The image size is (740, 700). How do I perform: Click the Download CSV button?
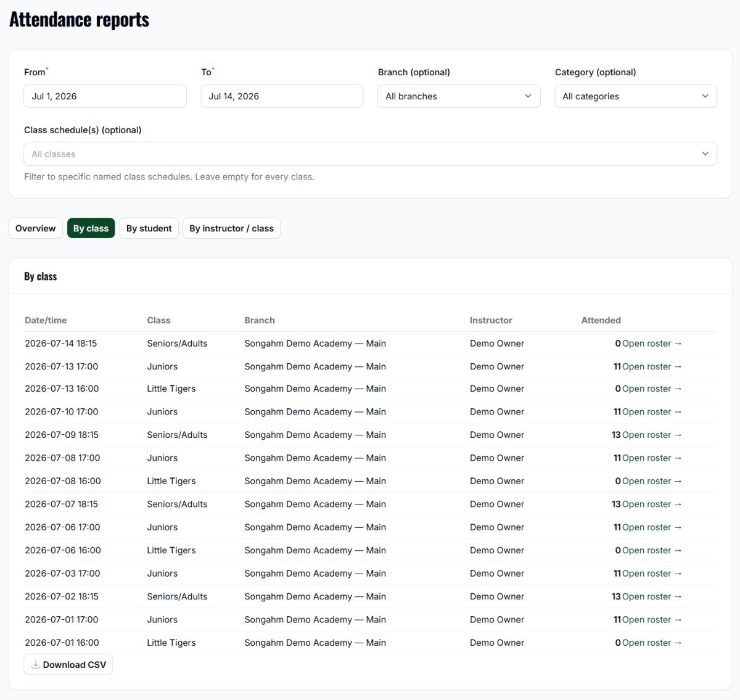point(68,664)
